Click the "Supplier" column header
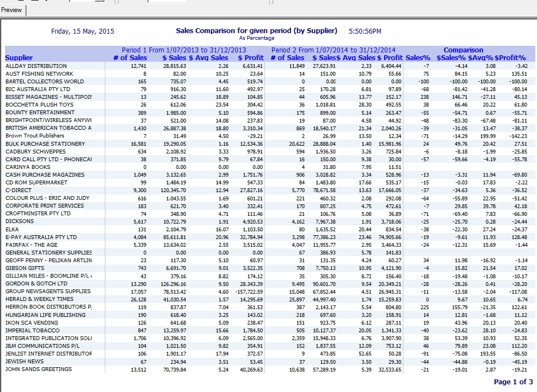Screen dimensions: 537x392 click(x=19, y=58)
